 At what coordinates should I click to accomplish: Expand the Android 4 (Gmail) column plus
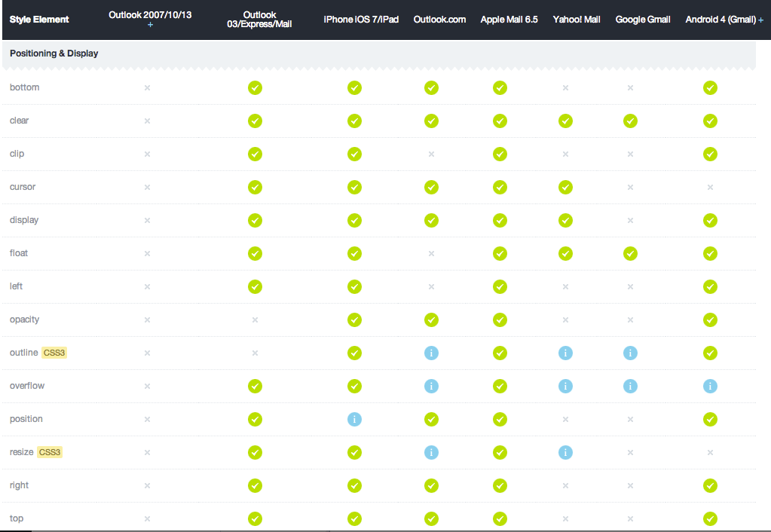click(760, 20)
